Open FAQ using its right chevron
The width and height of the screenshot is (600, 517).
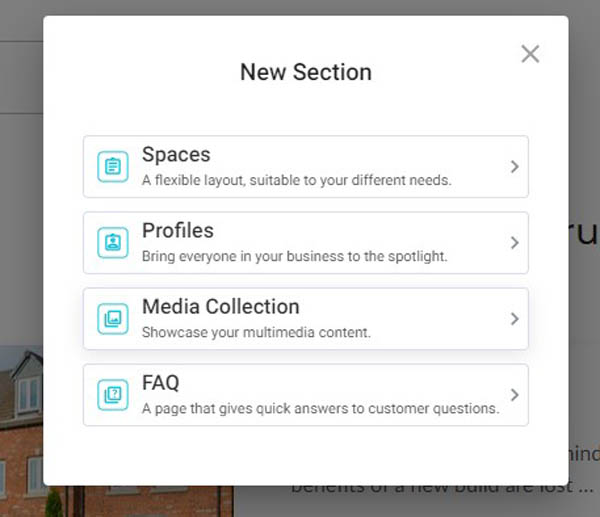point(514,395)
